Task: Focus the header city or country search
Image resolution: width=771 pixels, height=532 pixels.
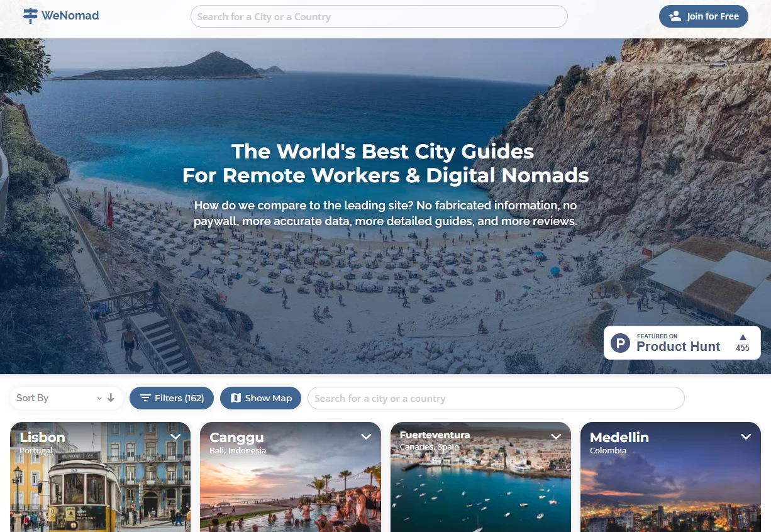Action: point(379,16)
